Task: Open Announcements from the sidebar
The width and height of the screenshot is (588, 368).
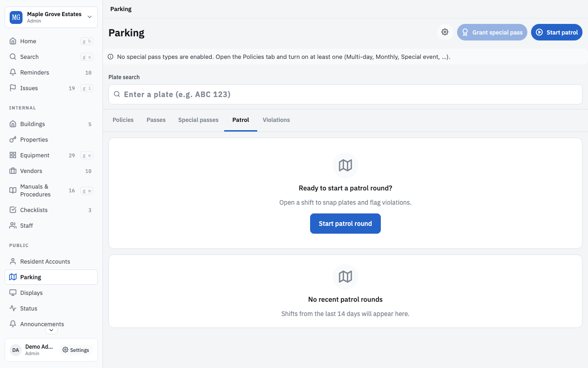Action: click(x=51, y=324)
